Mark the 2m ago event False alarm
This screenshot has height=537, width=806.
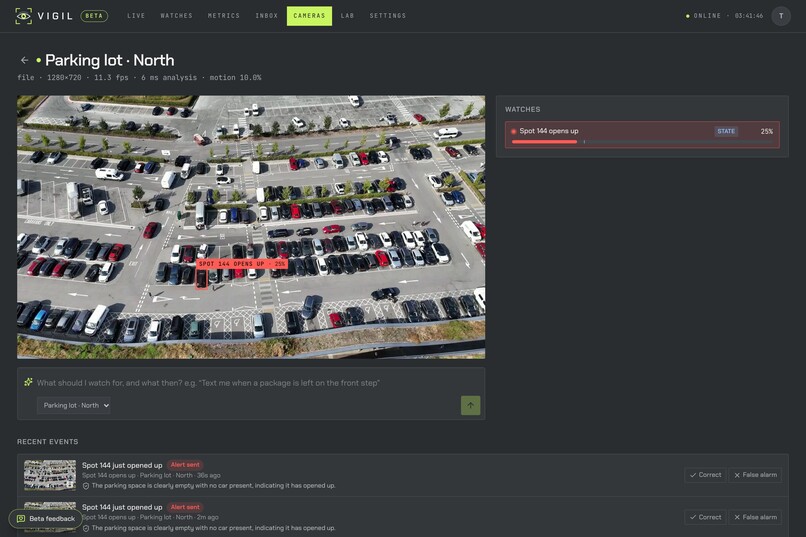[755, 517]
